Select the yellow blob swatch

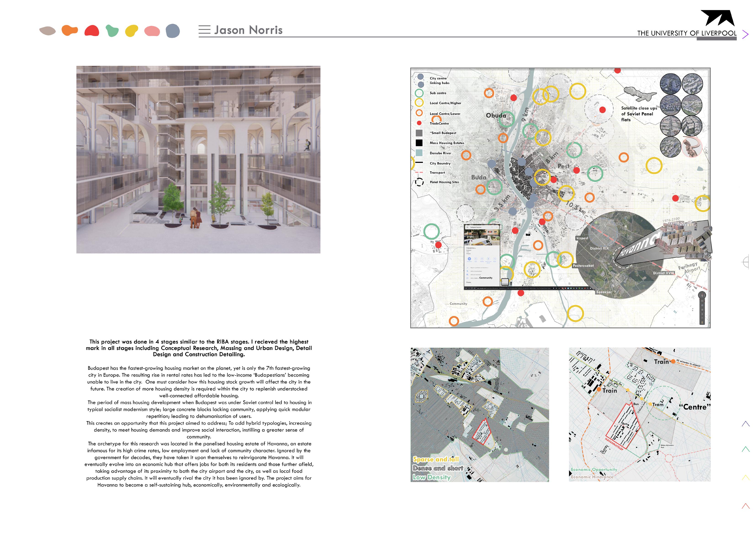(x=132, y=31)
